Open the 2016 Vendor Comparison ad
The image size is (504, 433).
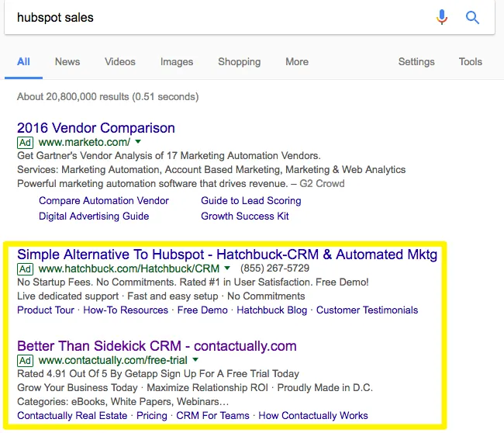coord(96,128)
